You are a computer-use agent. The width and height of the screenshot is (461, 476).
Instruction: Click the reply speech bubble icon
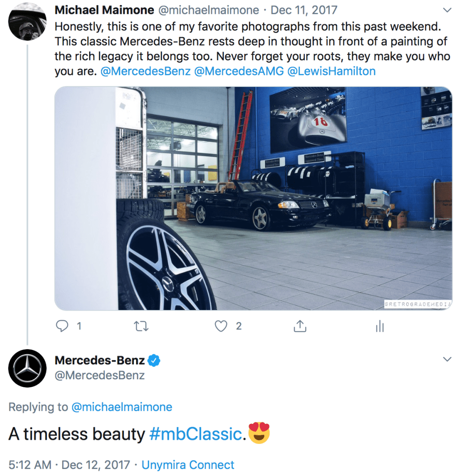coord(62,326)
